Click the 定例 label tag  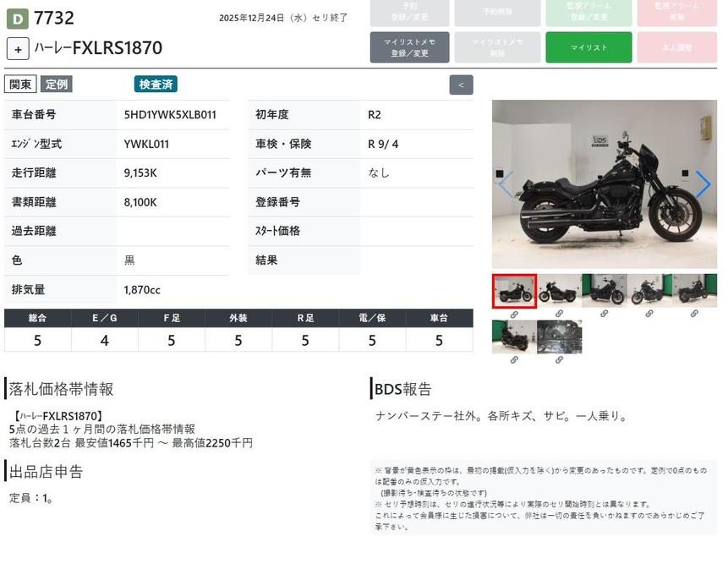point(57,85)
